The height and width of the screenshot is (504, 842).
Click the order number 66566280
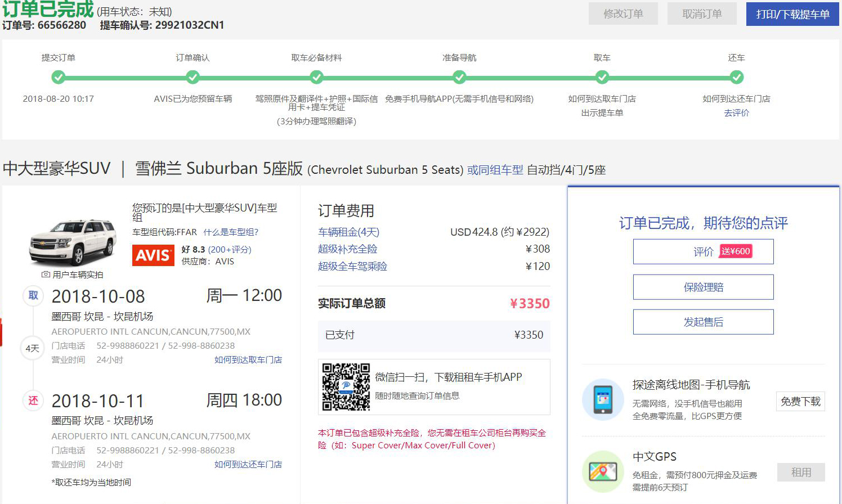[x=62, y=25]
